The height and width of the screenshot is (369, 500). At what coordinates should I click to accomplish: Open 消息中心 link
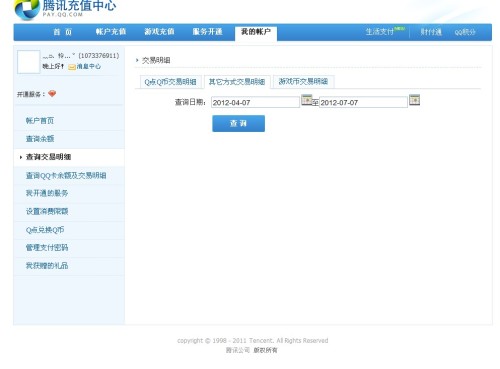[88, 67]
